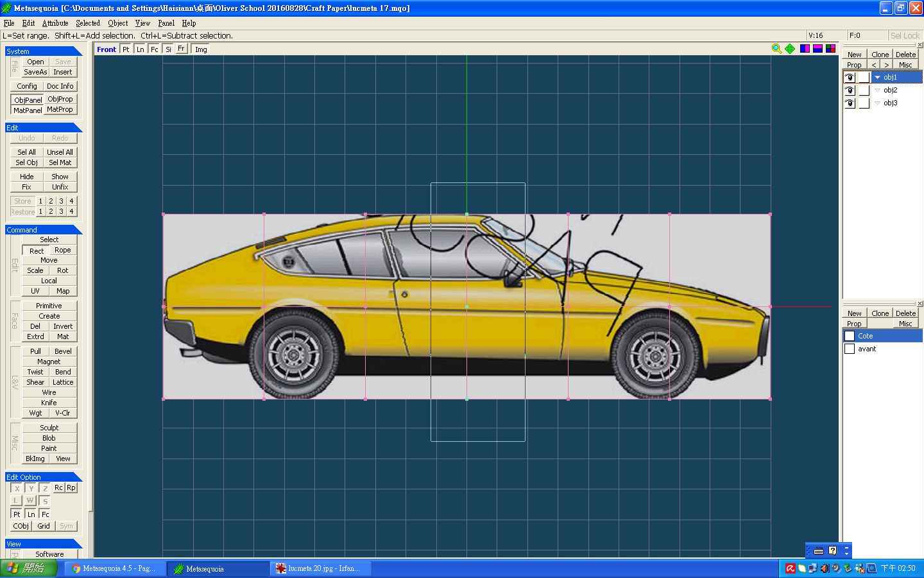Open the Attribute menu

(55, 23)
